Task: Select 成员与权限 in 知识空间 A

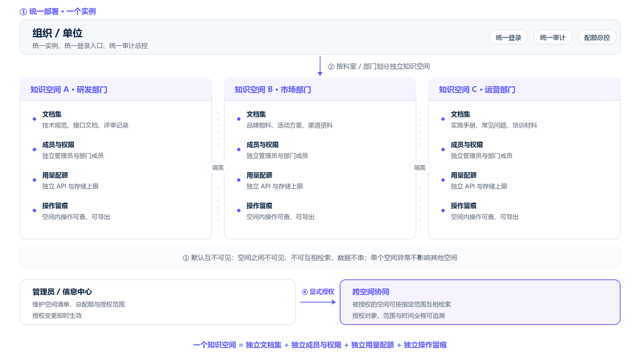Action: 58,145
